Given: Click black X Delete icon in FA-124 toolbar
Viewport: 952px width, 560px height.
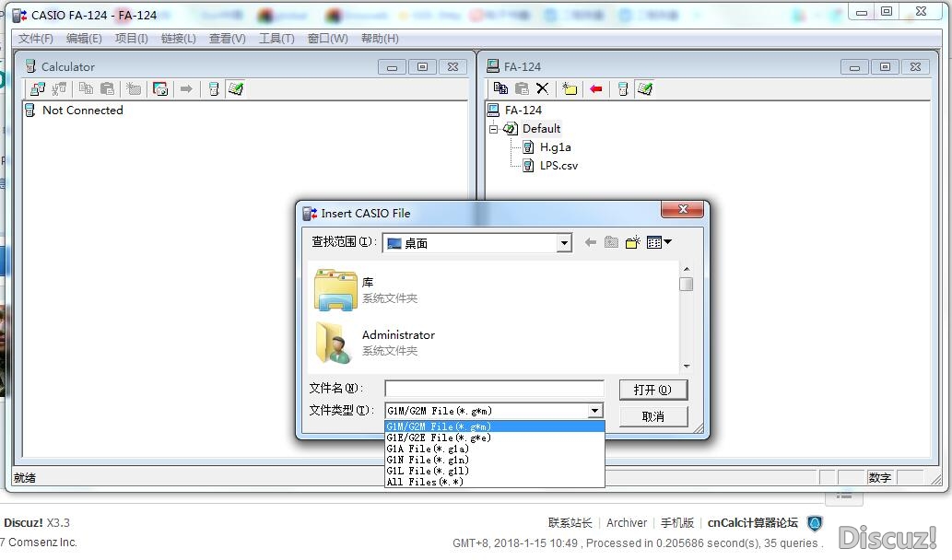Looking at the screenshot, I should pyautogui.click(x=543, y=88).
